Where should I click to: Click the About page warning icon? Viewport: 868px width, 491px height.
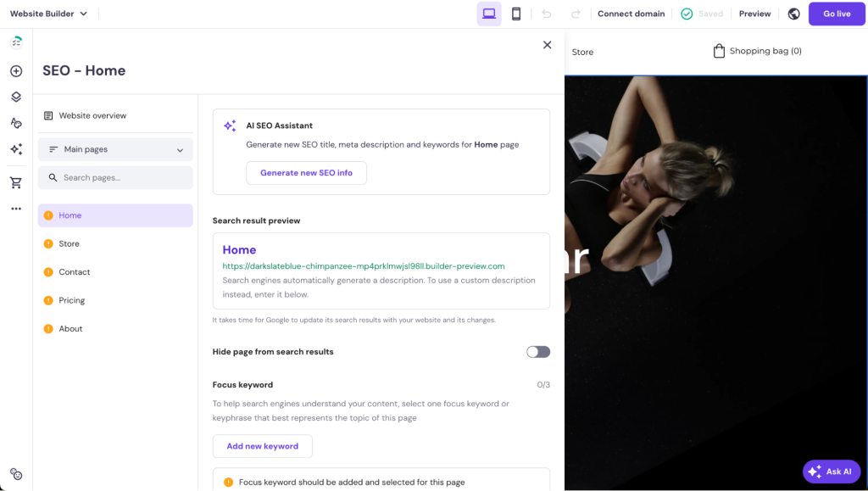pos(48,328)
